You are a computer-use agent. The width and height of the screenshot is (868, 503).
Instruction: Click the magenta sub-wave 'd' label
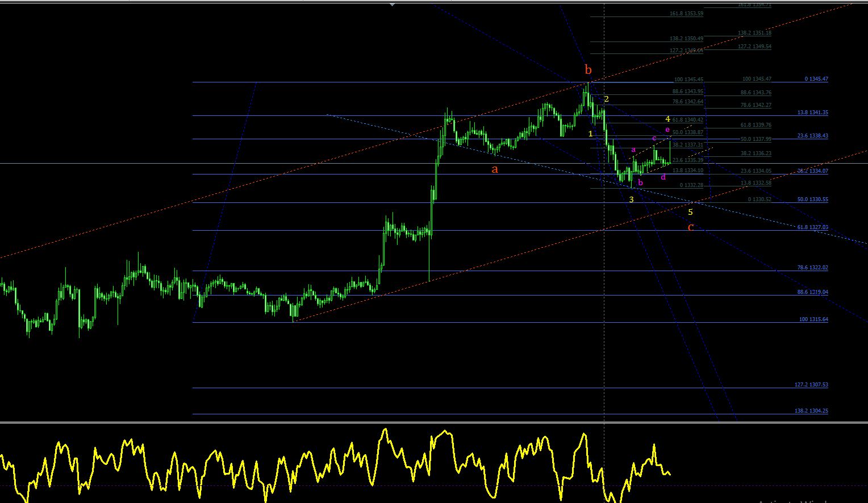tap(663, 177)
